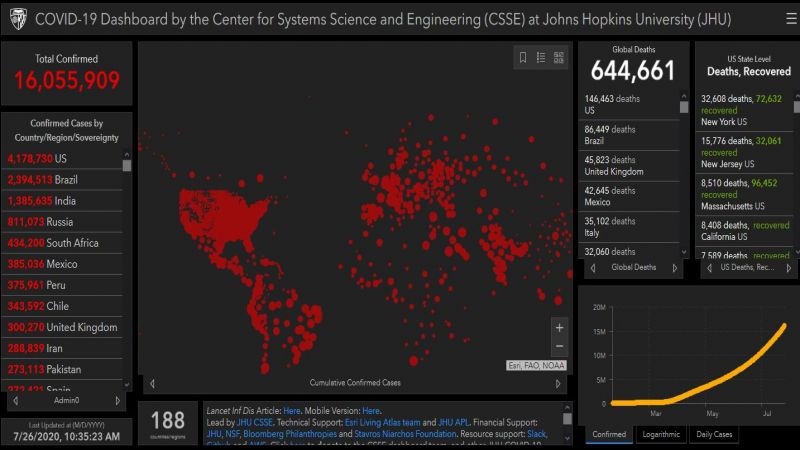
Task: Previous arrow beside US Deaths, Rec...
Action: coord(709,267)
